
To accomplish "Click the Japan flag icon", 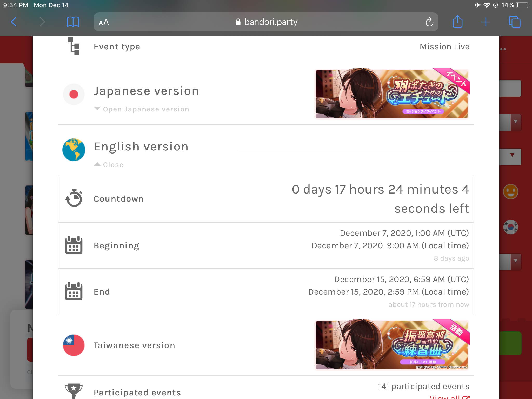I will [74, 94].
